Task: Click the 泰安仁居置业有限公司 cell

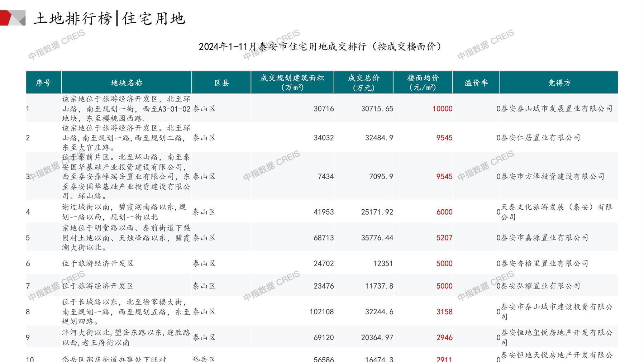Action: (x=540, y=138)
